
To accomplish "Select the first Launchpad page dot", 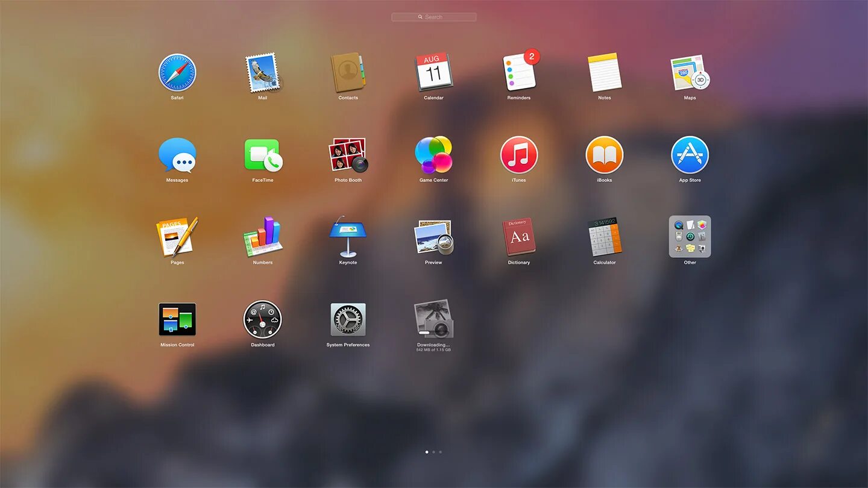I will pos(427,452).
